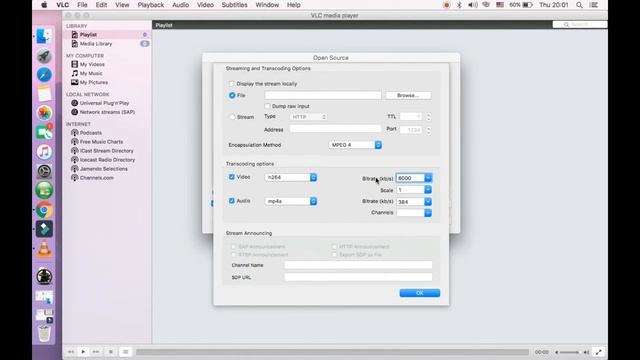This screenshot has width=640, height=360.
Task: Open Free Music Charts icon
Action: coord(75,142)
